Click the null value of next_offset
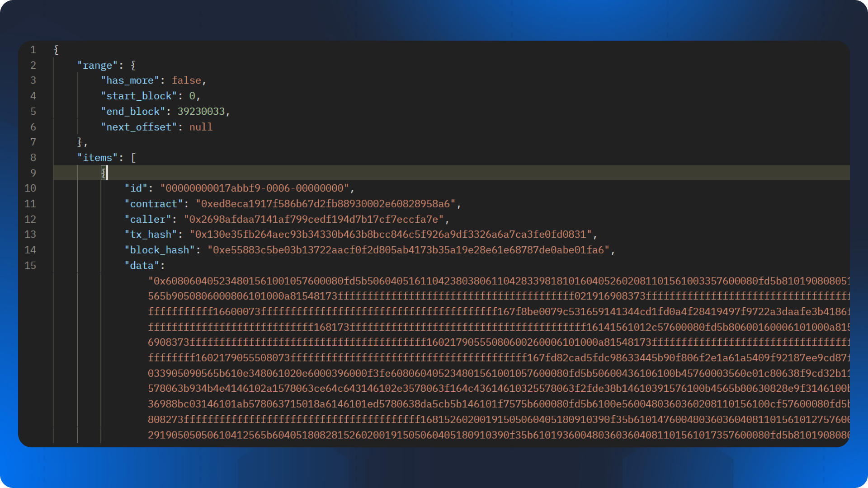 [201, 127]
